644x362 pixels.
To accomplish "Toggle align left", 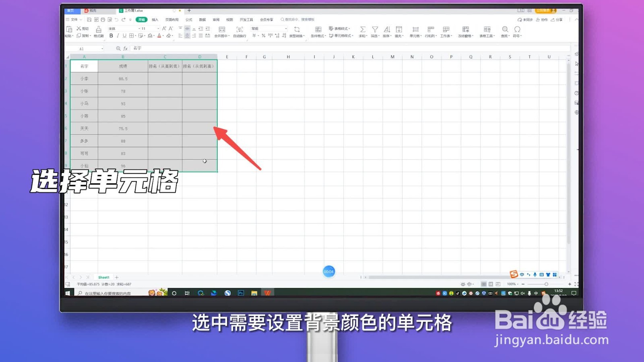I will pos(180,35).
